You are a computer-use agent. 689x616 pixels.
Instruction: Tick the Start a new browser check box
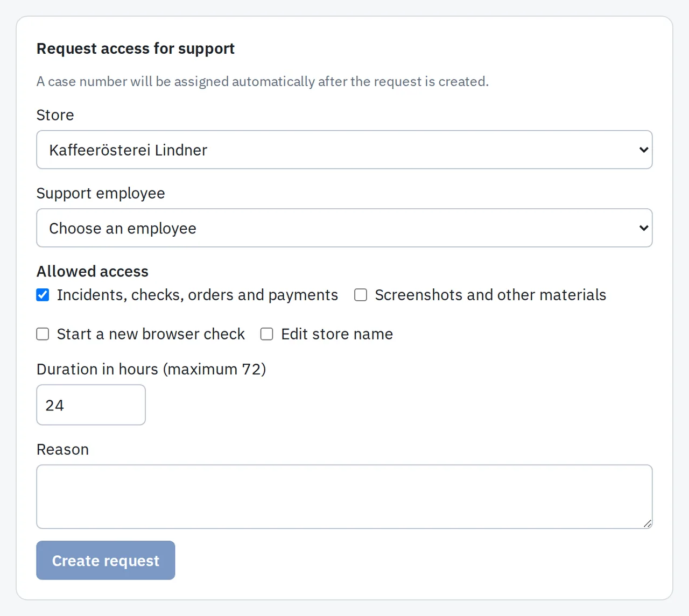click(43, 334)
